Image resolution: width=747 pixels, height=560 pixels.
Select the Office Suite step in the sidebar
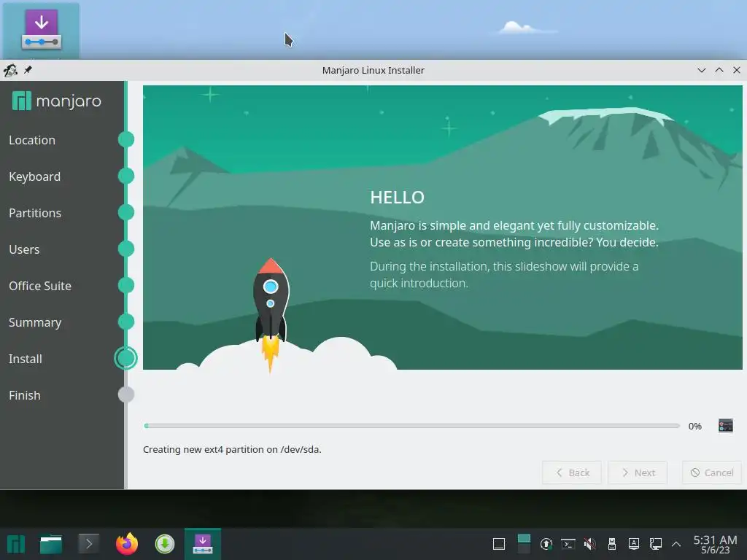tap(40, 286)
